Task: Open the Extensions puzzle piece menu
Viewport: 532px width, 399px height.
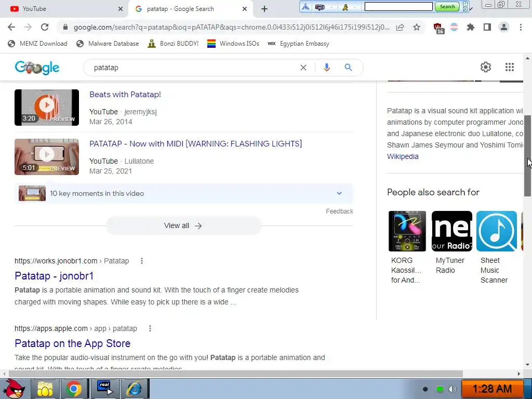Action: coord(470,27)
